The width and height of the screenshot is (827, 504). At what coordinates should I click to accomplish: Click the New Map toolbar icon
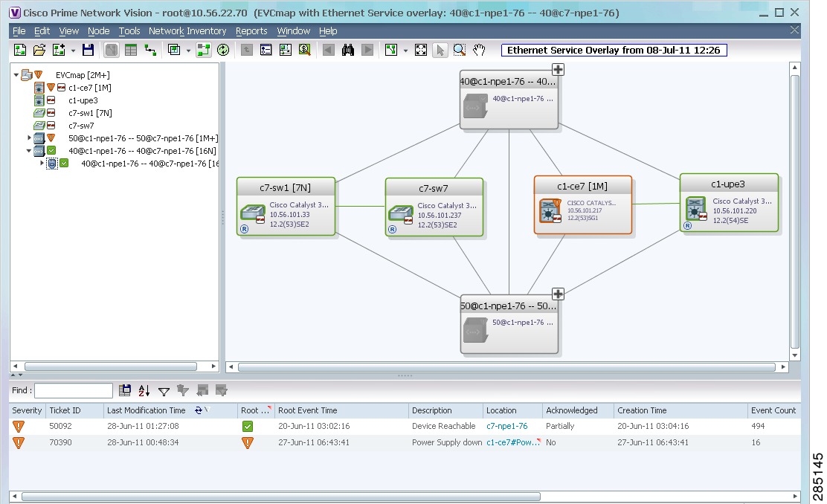coord(20,50)
